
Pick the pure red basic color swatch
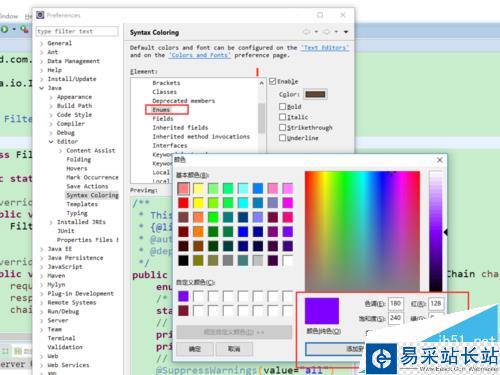point(183,203)
